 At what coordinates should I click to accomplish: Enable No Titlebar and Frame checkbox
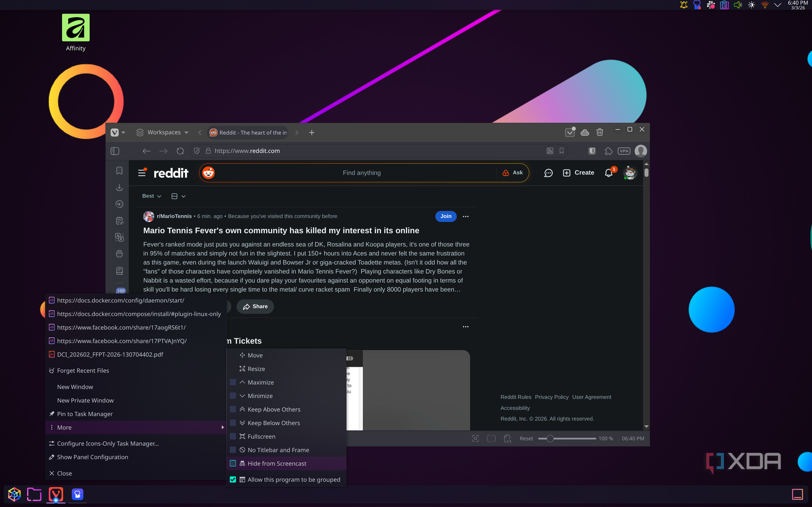233,450
